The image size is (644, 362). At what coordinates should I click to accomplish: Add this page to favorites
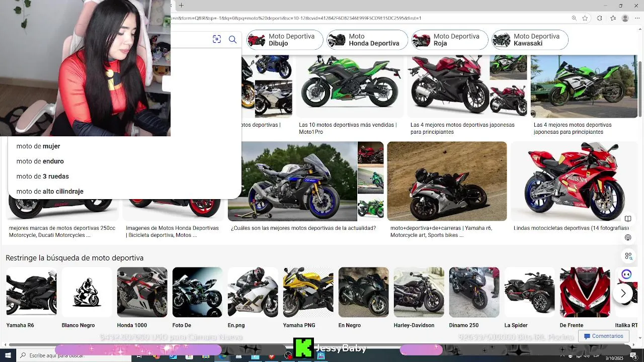585,18
